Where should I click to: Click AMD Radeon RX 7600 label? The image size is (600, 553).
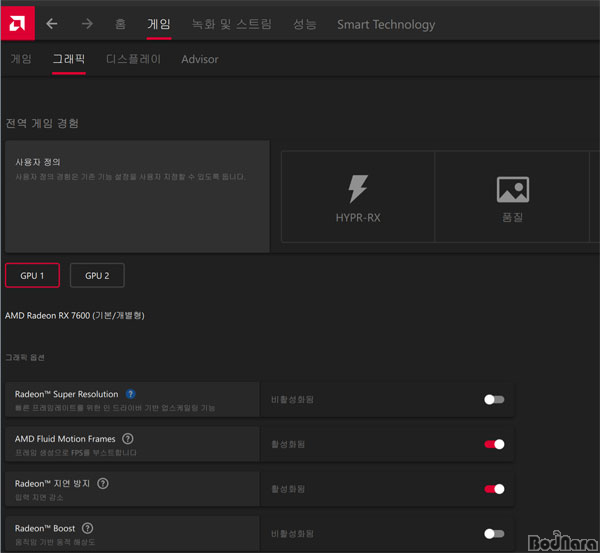tap(75, 316)
